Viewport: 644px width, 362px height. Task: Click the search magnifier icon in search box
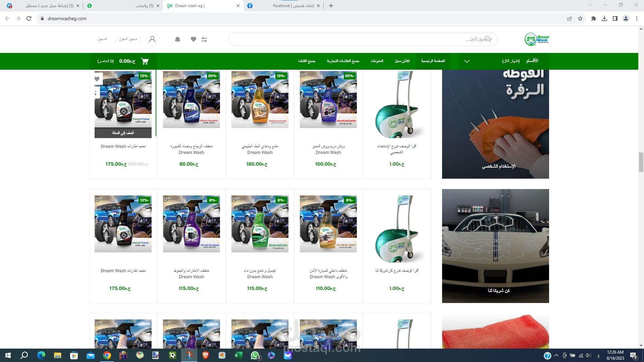tap(488, 39)
